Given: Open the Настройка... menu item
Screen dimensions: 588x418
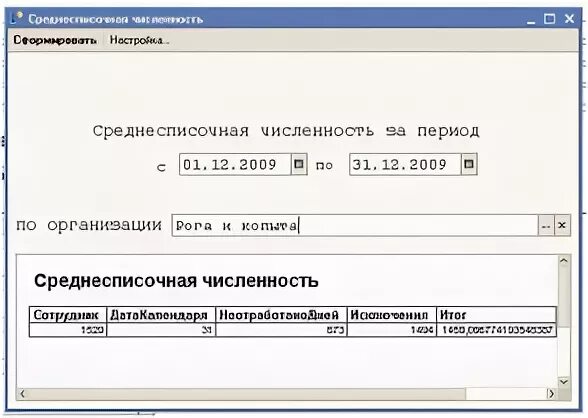Looking at the screenshot, I should [139, 40].
